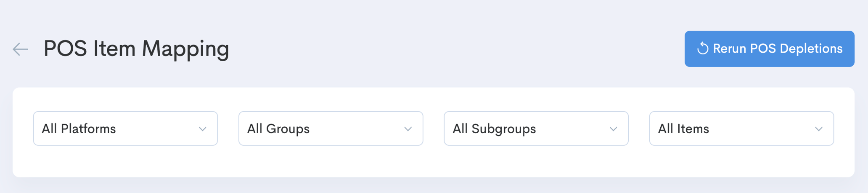Click the chevron inside All Items
Viewport: 868px width, 193px height.
[818, 129]
